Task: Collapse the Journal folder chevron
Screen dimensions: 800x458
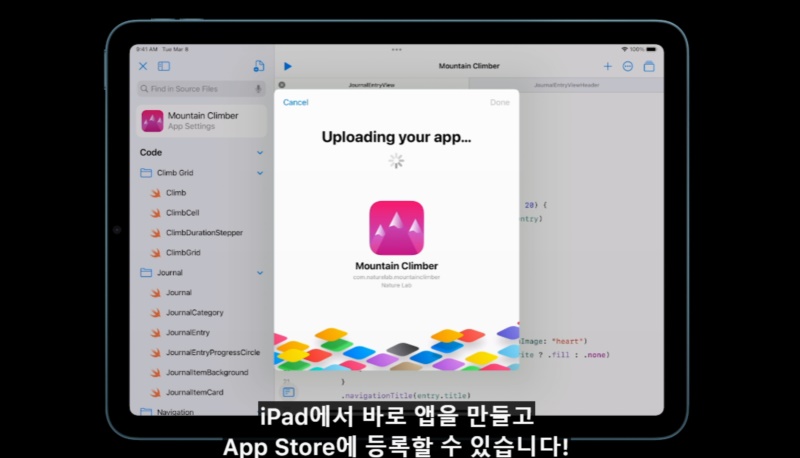Action: tap(260, 273)
